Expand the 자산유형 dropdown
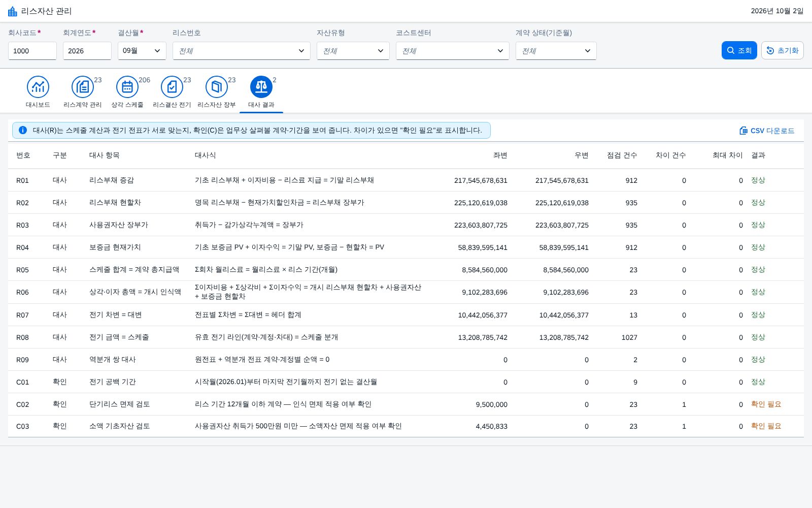 coord(353,51)
